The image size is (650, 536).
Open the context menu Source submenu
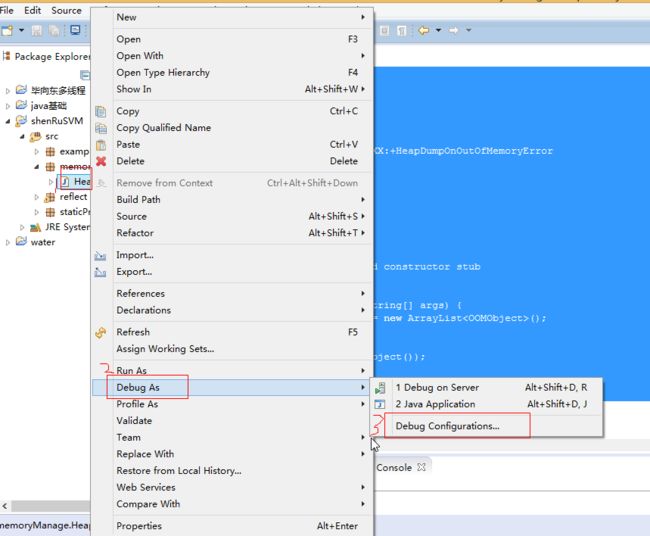pos(233,216)
